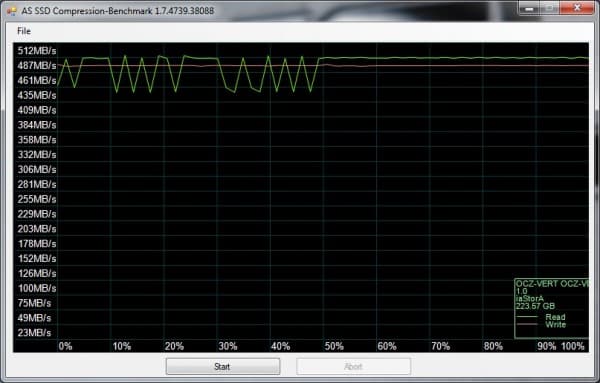Click the 60% compression axis label
This screenshot has width=600, height=383.
[387, 346]
